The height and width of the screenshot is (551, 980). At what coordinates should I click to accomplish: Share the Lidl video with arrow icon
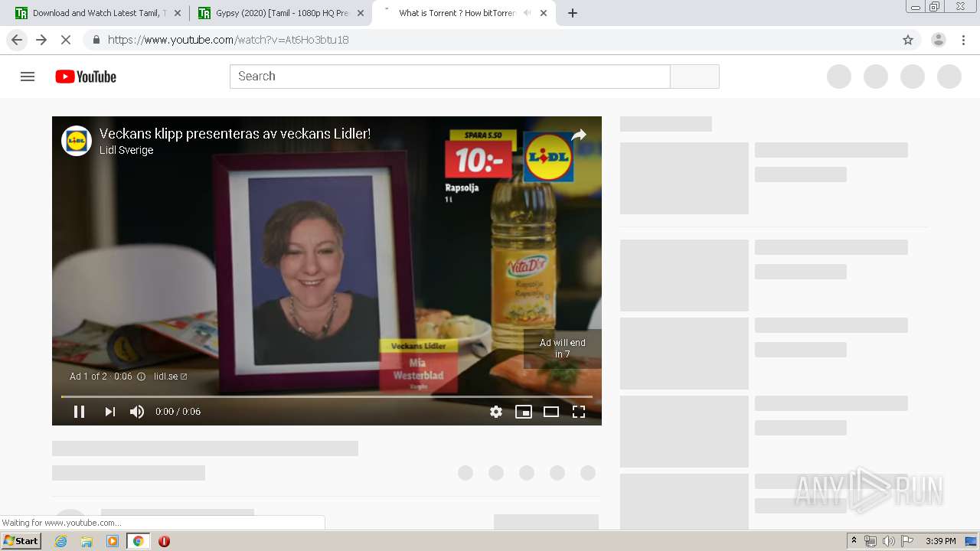tap(579, 135)
